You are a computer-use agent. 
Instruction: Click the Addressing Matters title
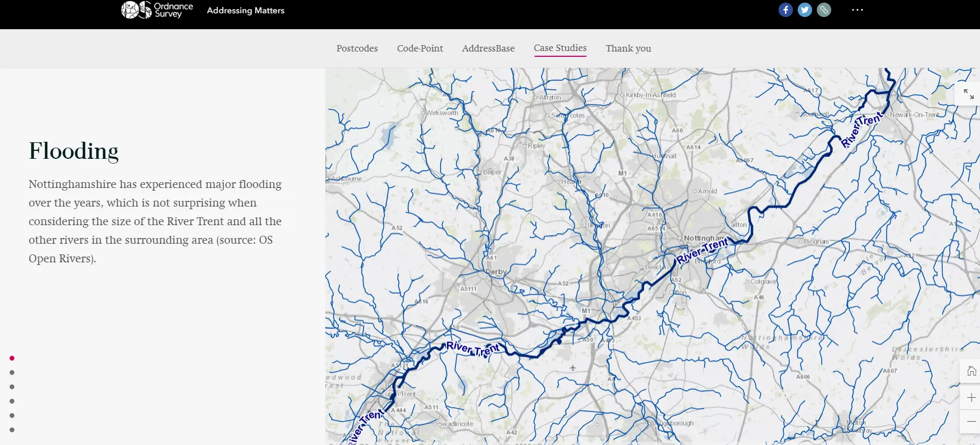(x=246, y=11)
